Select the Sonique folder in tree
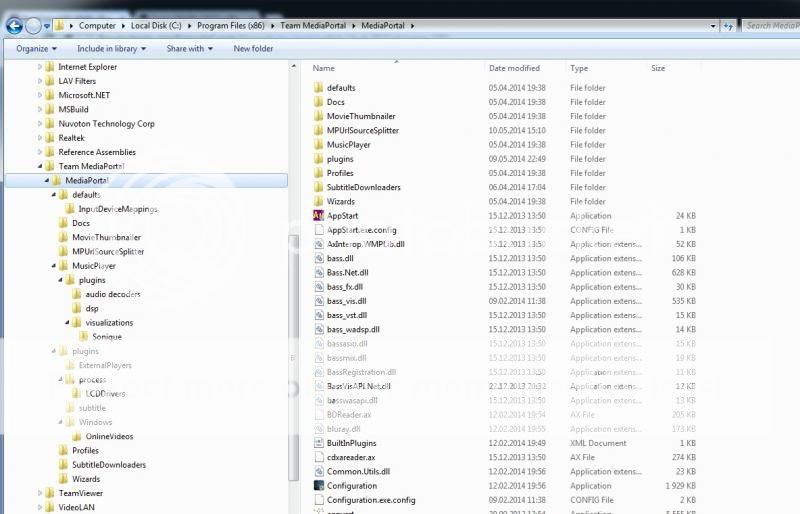This screenshot has height=514, width=800. [106, 337]
